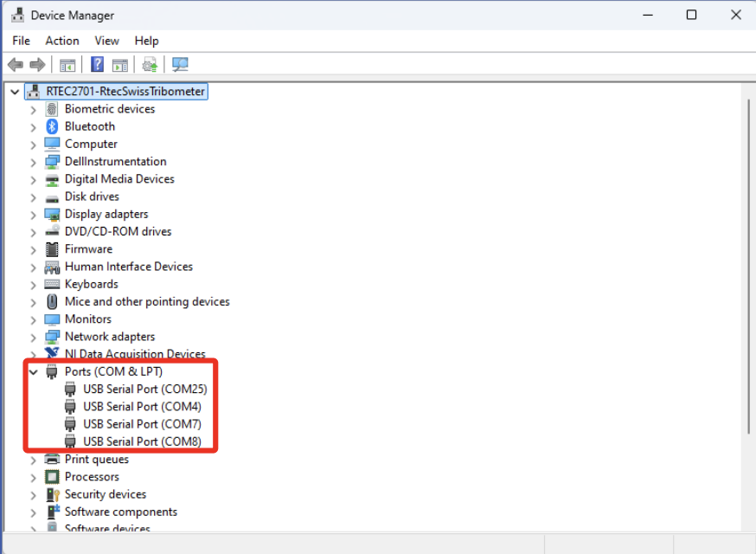Image resolution: width=756 pixels, height=554 pixels.
Task: Expand the Processors category
Action: [33, 478]
